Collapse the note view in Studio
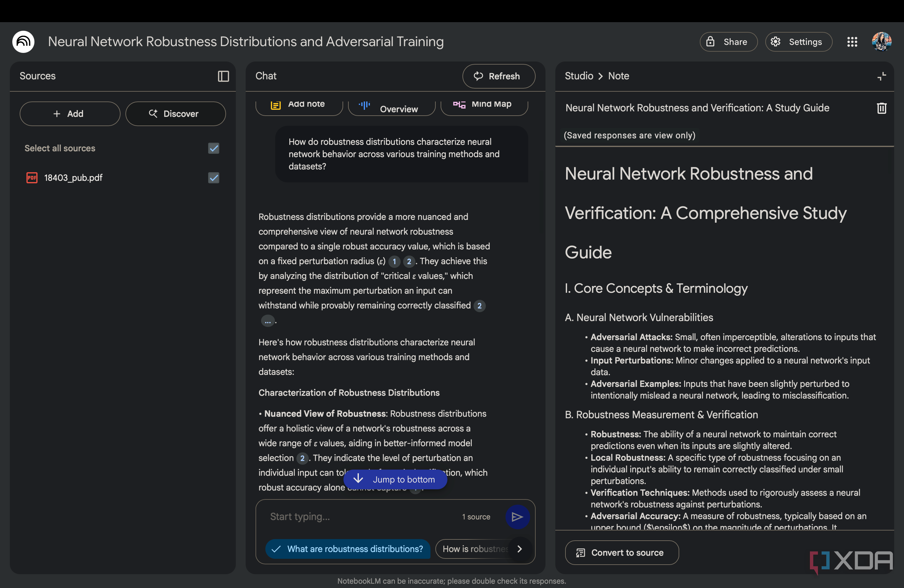904x588 pixels. click(x=882, y=76)
